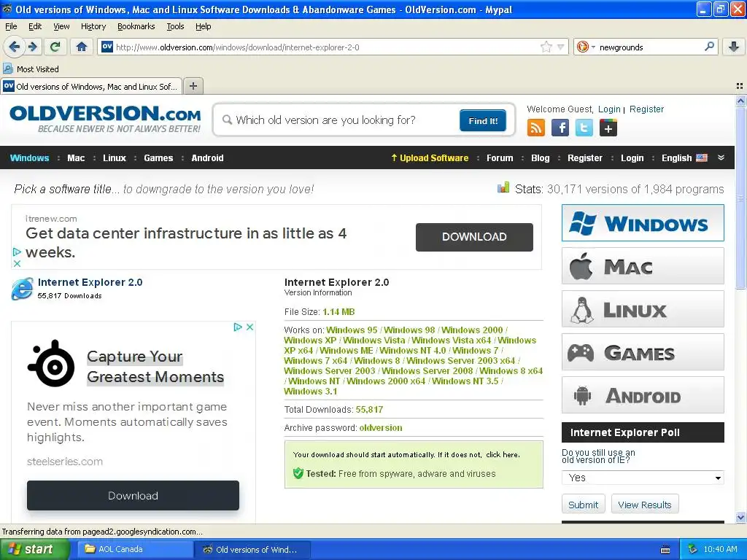Click the newgrounds search box
The width and height of the screenshot is (747, 560).
tap(649, 47)
